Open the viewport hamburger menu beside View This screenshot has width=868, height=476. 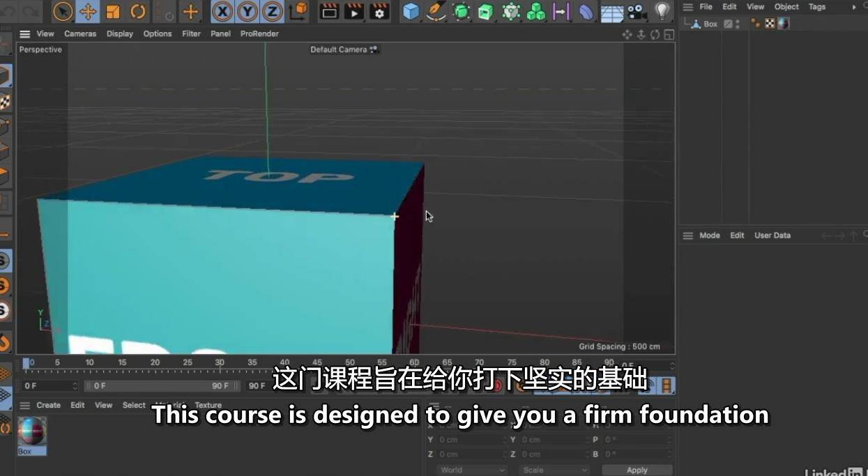(x=25, y=33)
